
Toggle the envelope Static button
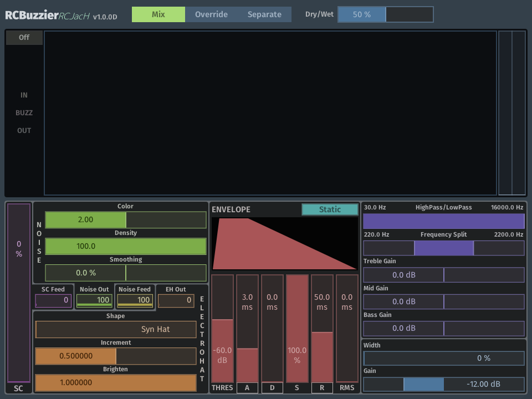click(330, 209)
